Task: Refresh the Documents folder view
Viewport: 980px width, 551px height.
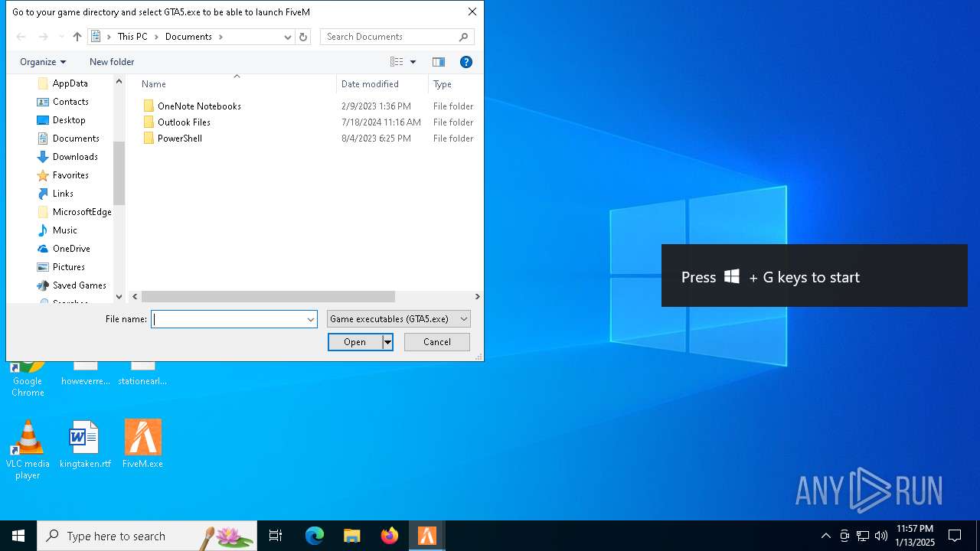Action: coord(303,37)
